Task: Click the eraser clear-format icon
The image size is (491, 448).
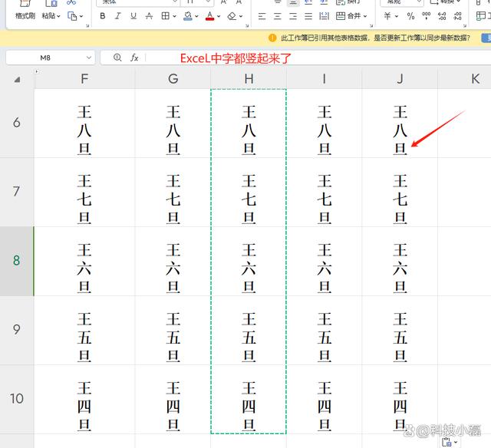Action: [232, 16]
